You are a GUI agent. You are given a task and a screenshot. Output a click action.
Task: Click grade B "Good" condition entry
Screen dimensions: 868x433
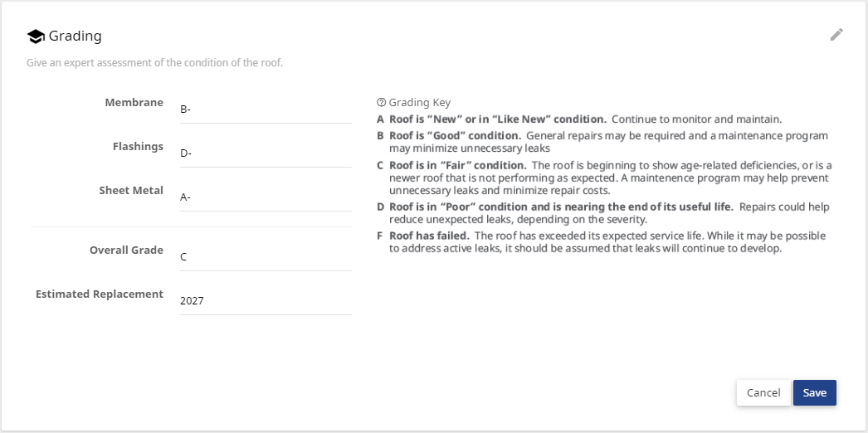pos(602,142)
